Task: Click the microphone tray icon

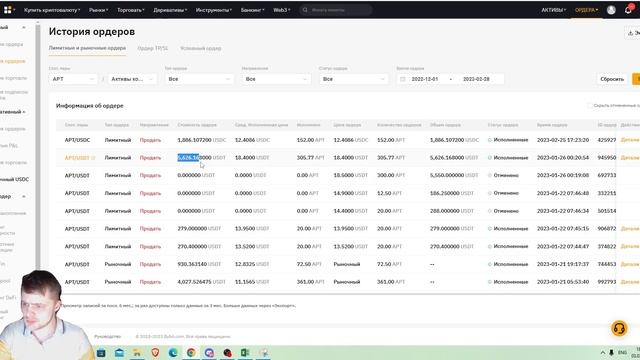Action: [611, 352]
